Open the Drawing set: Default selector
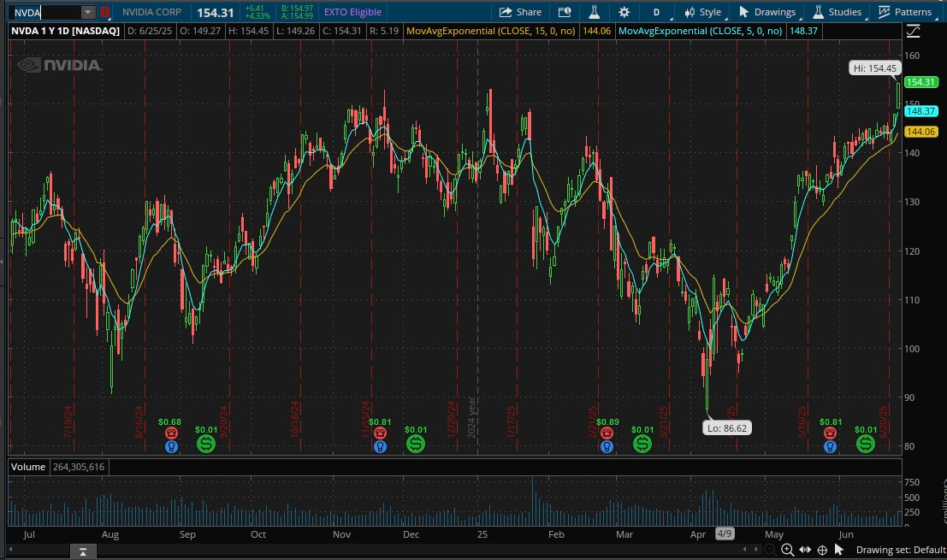Viewport: 947px width, 560px height. [x=901, y=550]
